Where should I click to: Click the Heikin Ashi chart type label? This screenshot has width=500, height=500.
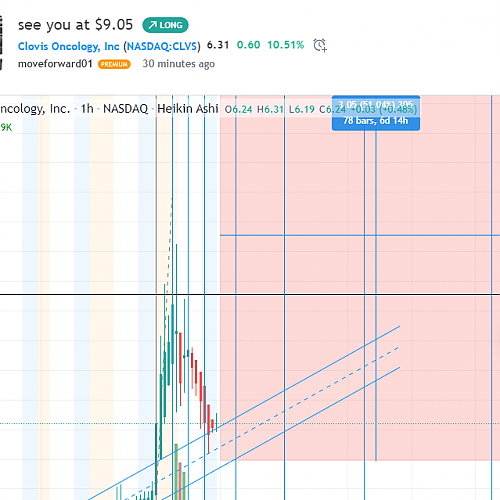(x=188, y=109)
